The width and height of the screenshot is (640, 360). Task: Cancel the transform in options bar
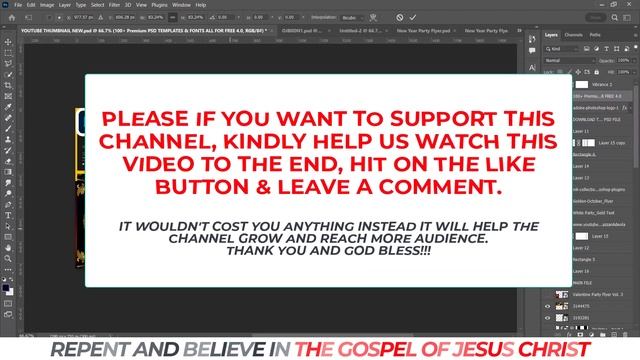(400, 18)
